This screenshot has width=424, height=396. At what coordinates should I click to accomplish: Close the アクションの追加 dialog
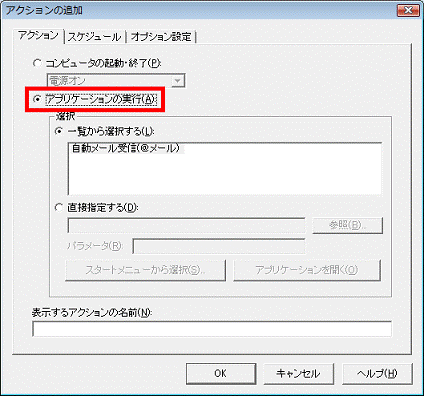(408, 10)
